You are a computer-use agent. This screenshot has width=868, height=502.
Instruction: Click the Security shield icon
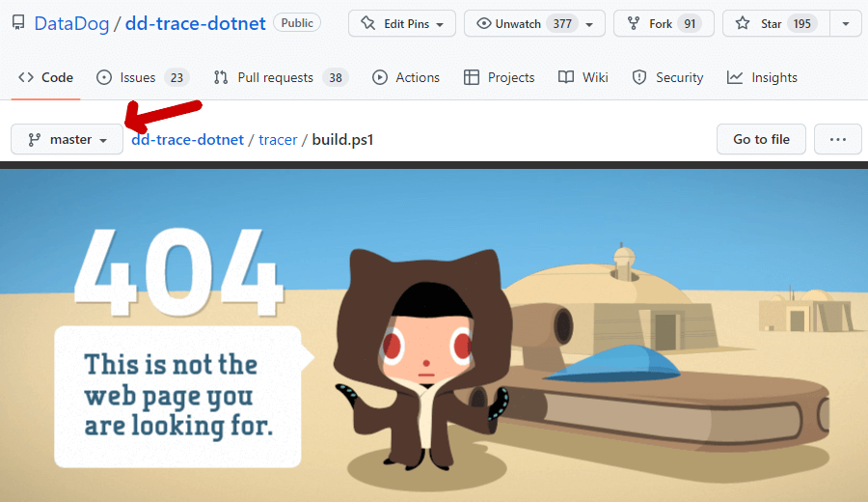pyautogui.click(x=639, y=77)
